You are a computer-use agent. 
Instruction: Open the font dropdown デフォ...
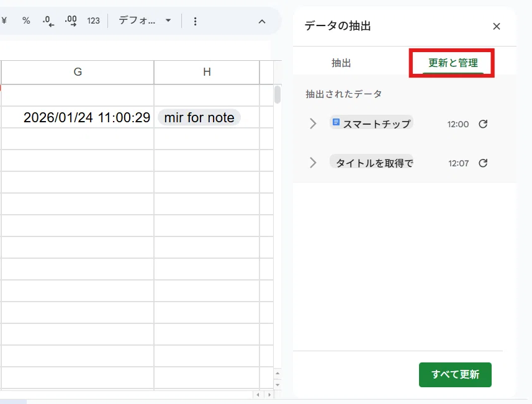tap(145, 20)
